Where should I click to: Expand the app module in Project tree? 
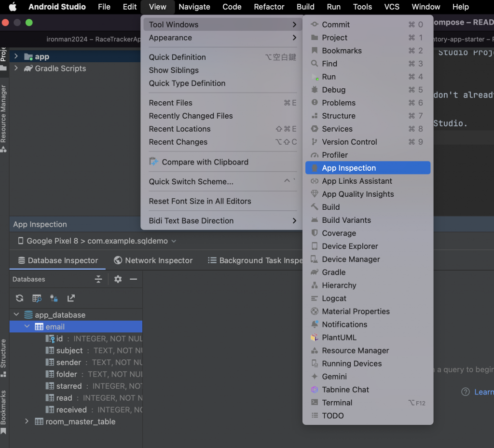(16, 56)
